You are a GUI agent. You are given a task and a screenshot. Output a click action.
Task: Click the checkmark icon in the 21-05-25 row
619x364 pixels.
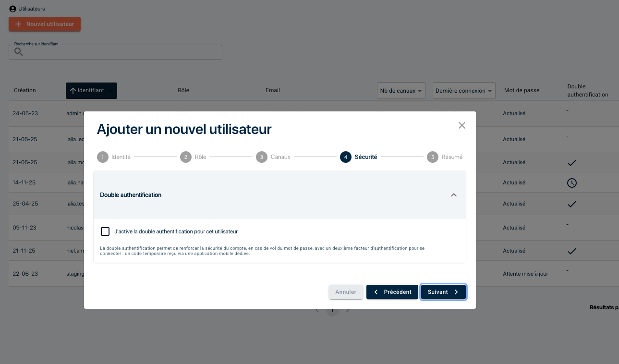571,163
